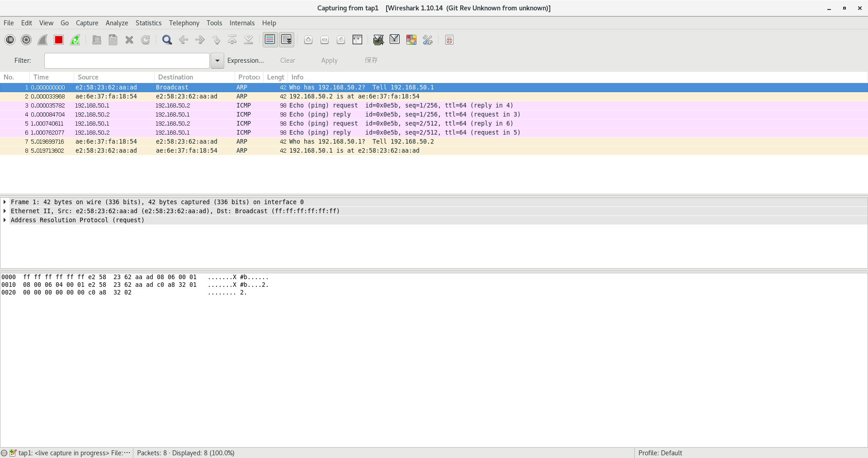
Task: Save this capture file icon
Action: 113,40
